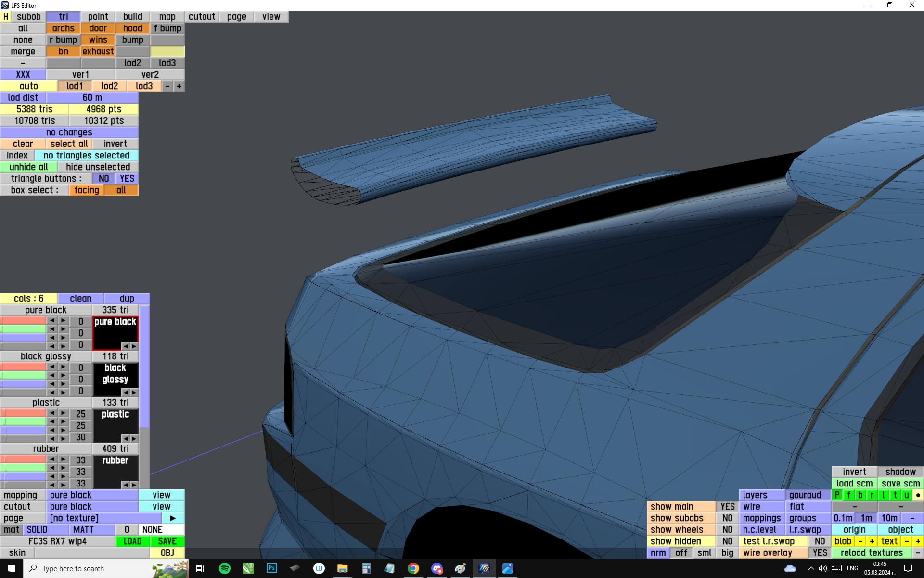Open Photoshop from the taskbar
The image size is (924, 578).
pyautogui.click(x=271, y=568)
